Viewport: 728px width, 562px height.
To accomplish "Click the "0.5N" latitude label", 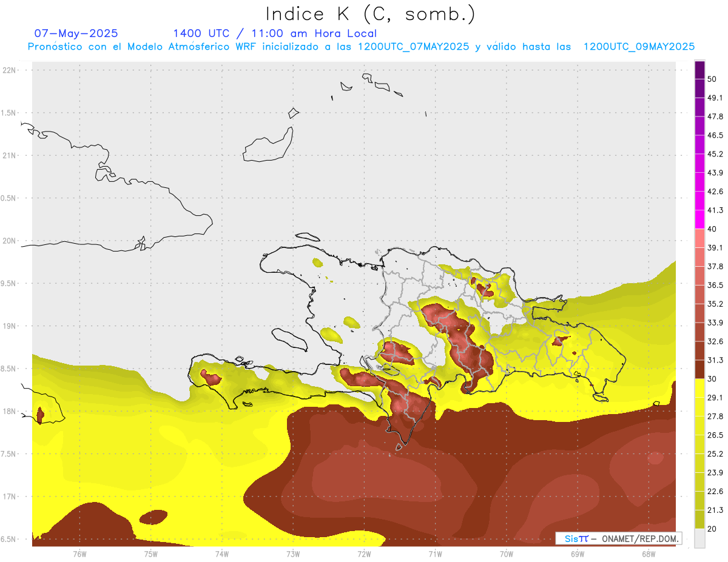I will coord(8,198).
